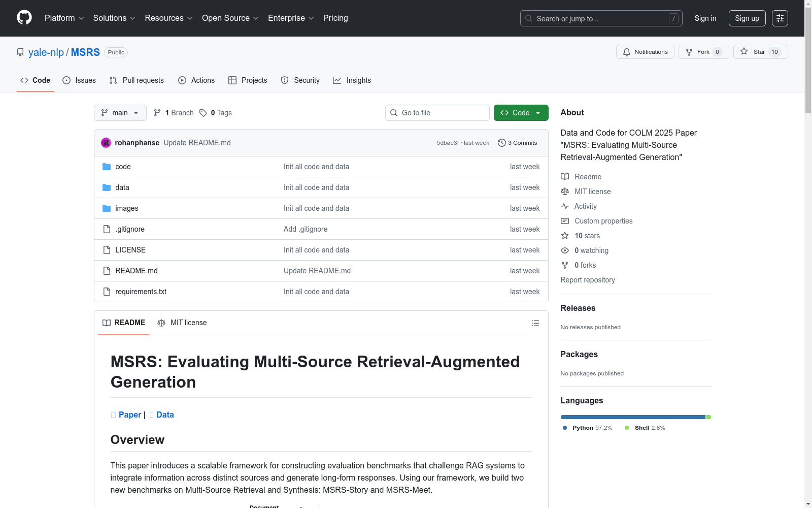Switch to the Pull requests tab
The width and height of the screenshot is (812, 508).
tap(137, 80)
